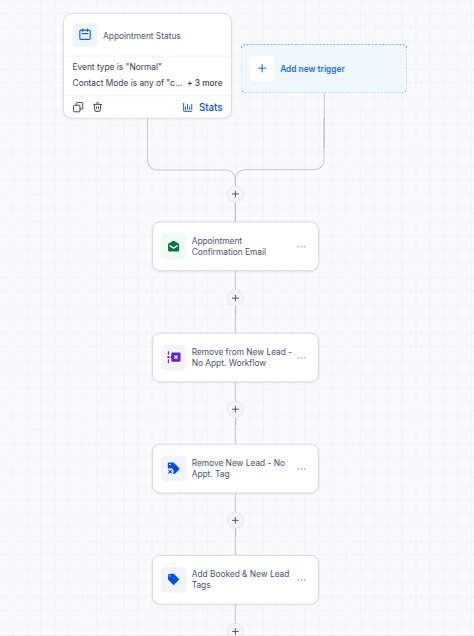This screenshot has height=636, width=474.
Task: Expand the '+ 3 more' trigger filters
Action: [x=205, y=83]
